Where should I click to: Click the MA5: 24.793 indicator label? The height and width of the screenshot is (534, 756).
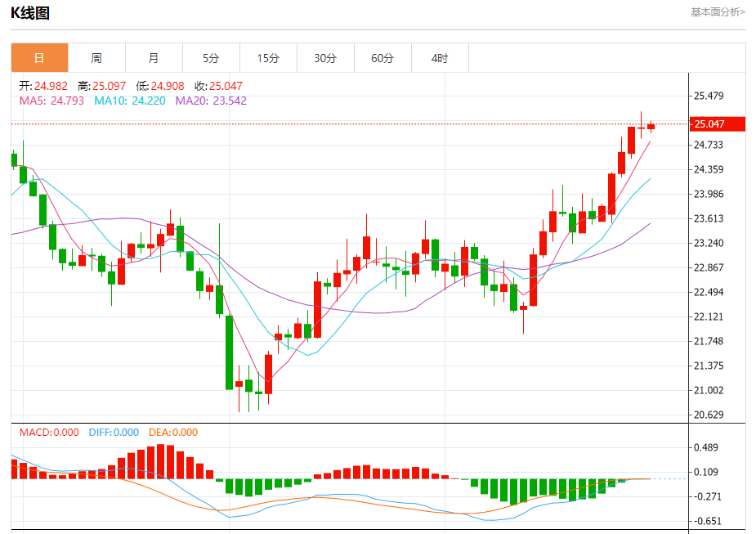51,101
